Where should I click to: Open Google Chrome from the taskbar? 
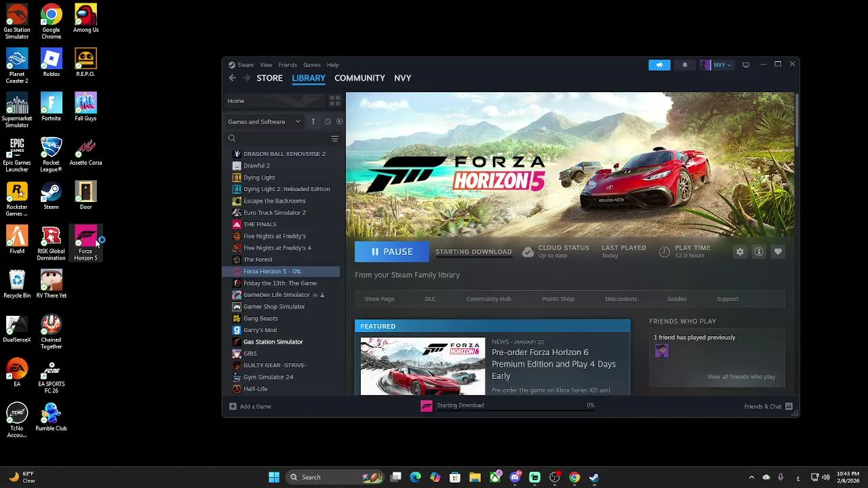pos(574,477)
